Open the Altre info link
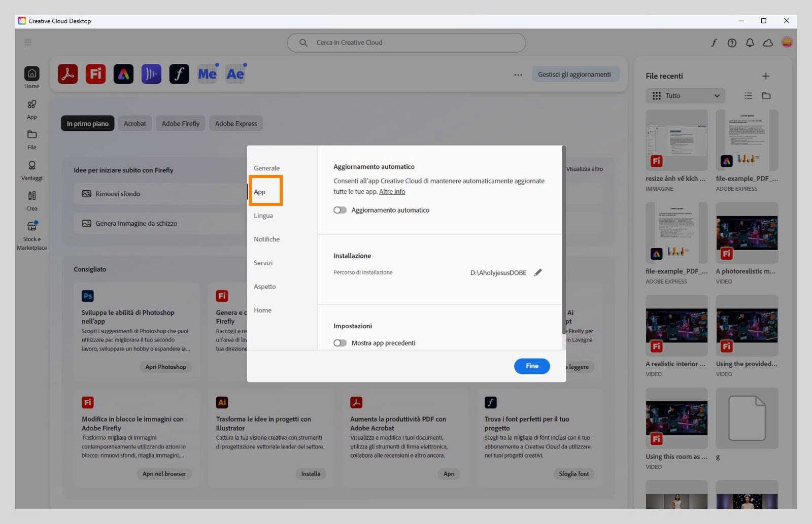The height and width of the screenshot is (524, 812). pos(392,192)
